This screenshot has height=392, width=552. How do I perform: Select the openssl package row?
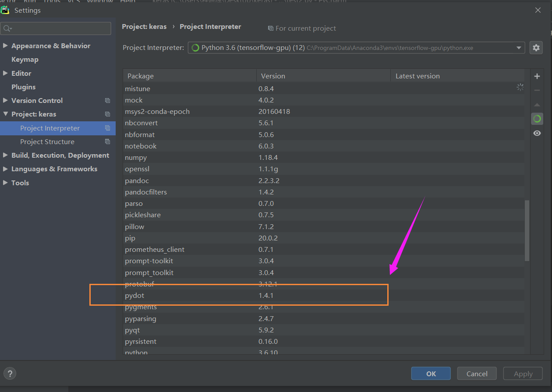[x=324, y=169]
